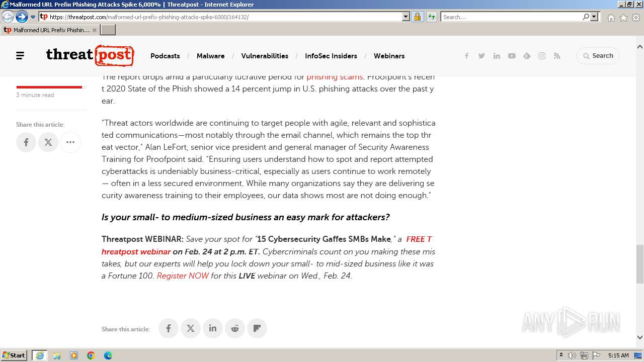Share on Facebook from bottom share bar

pos(169,328)
